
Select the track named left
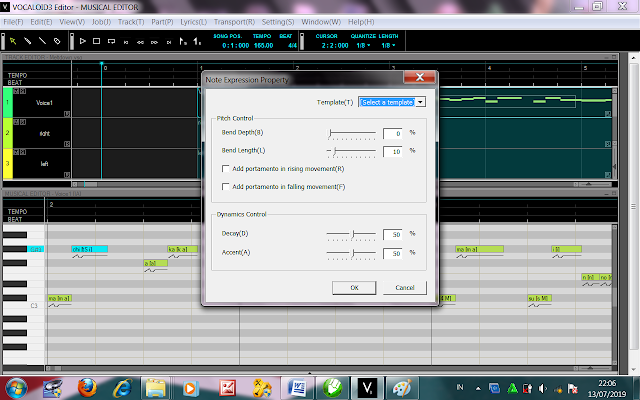coord(44,164)
